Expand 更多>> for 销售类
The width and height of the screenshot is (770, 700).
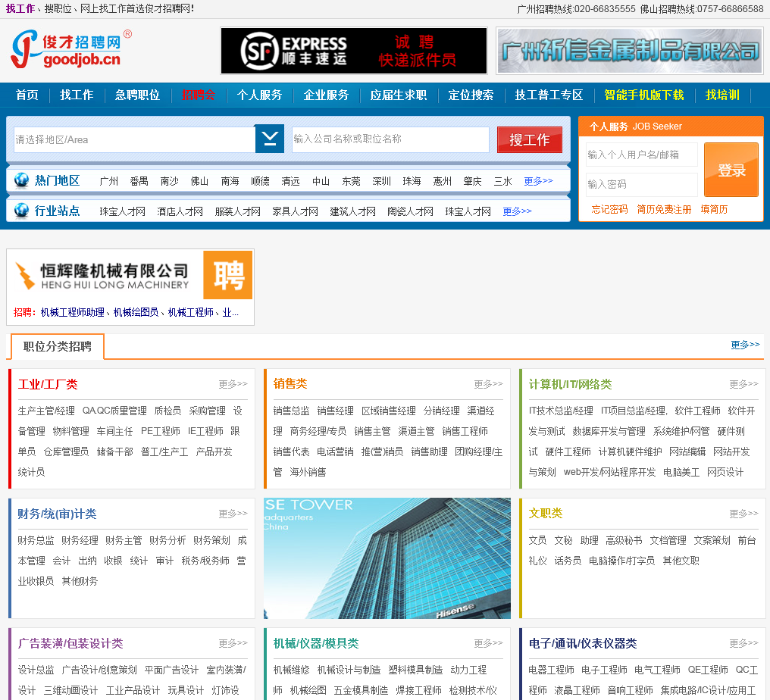(x=489, y=384)
